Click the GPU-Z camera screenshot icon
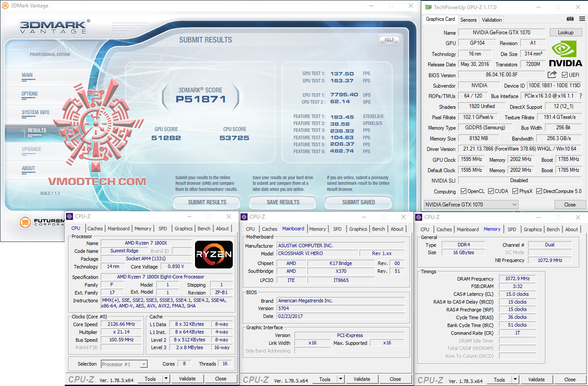 [570, 19]
